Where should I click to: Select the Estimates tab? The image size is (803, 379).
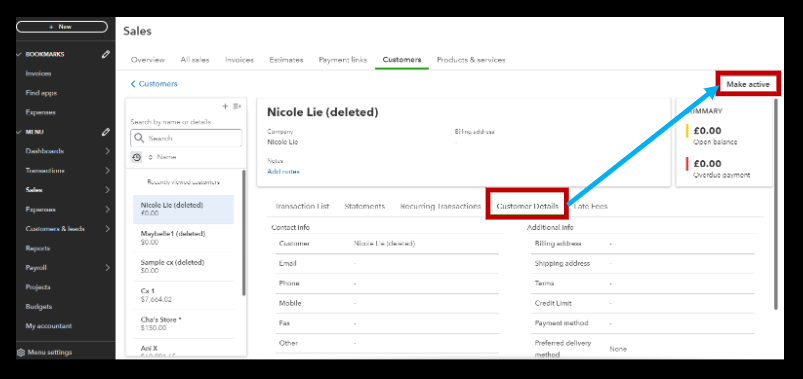286,60
